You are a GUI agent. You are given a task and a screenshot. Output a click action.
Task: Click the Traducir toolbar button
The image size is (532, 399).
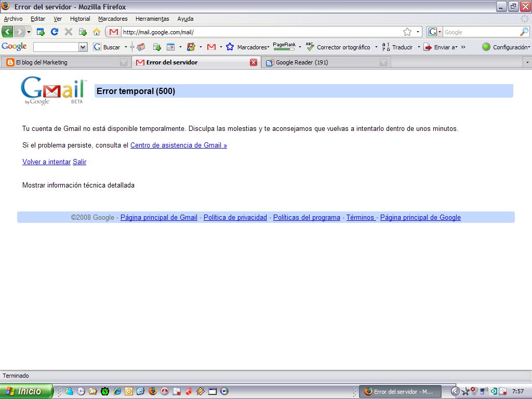click(397, 47)
